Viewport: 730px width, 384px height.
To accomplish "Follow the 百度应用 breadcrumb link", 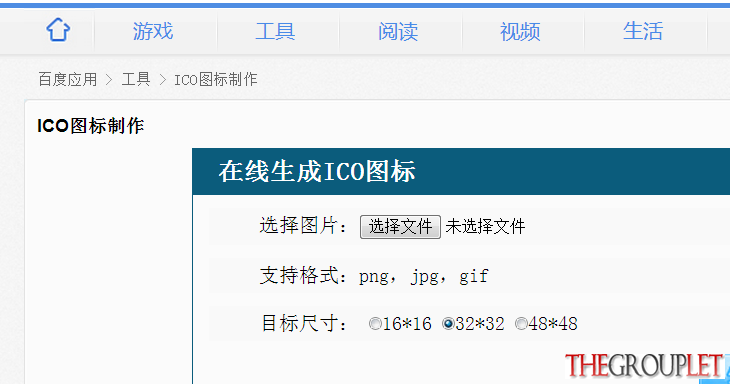I will [x=68, y=80].
